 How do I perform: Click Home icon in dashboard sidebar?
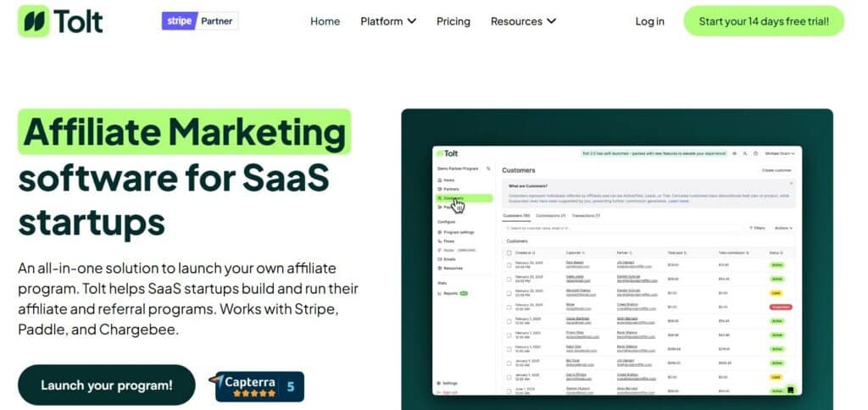coord(439,180)
